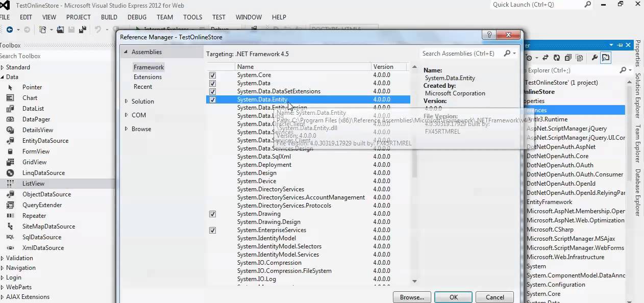The height and width of the screenshot is (303, 644).
Task: Click the DataPager control icon in Toolbox
Action: (x=10, y=119)
